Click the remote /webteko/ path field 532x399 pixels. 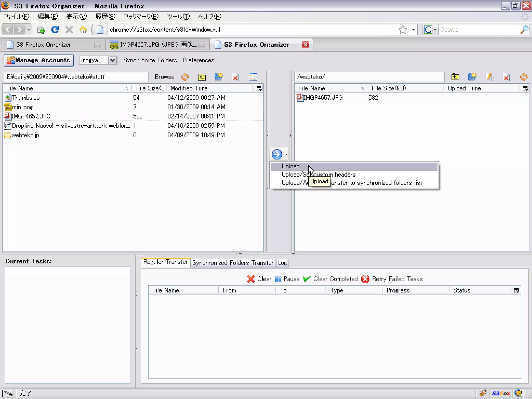click(369, 77)
